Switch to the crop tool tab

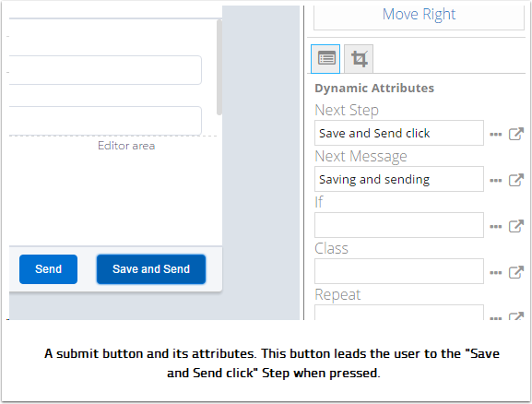coord(359,59)
